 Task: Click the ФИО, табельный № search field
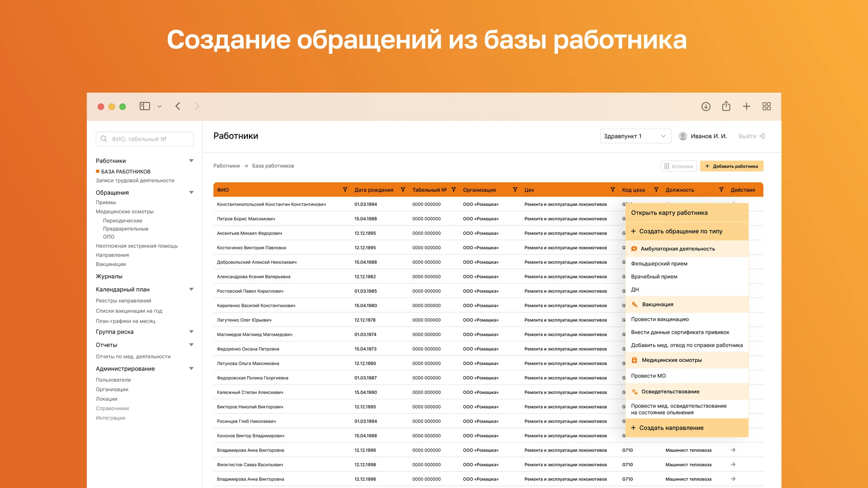pyautogui.click(x=145, y=138)
